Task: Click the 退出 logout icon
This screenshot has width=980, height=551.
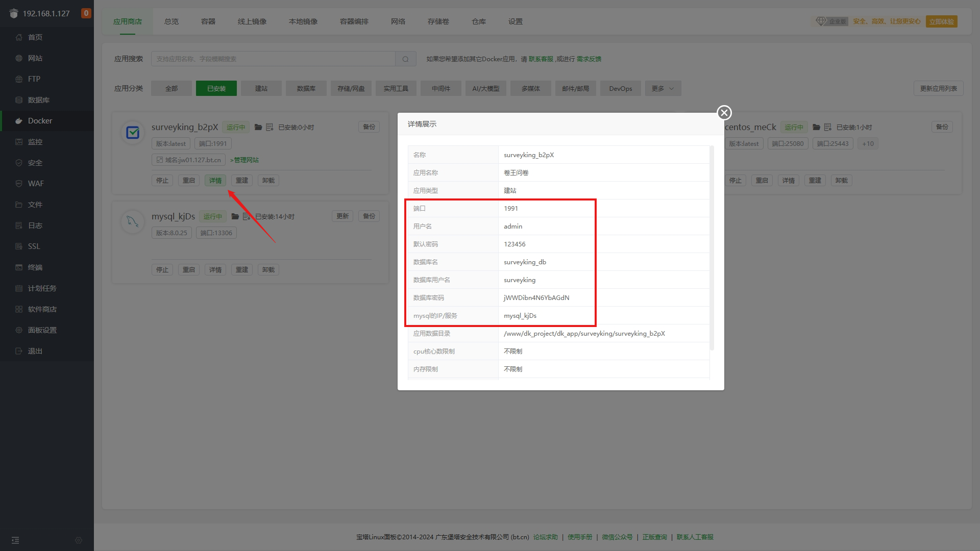Action: click(19, 351)
